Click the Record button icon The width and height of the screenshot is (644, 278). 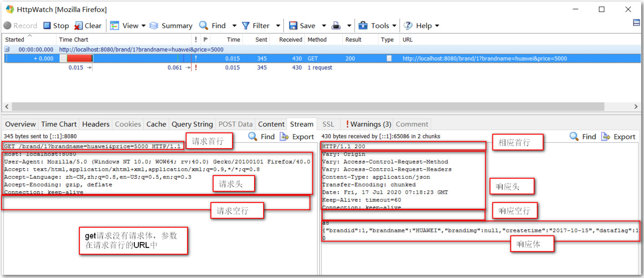8,26
